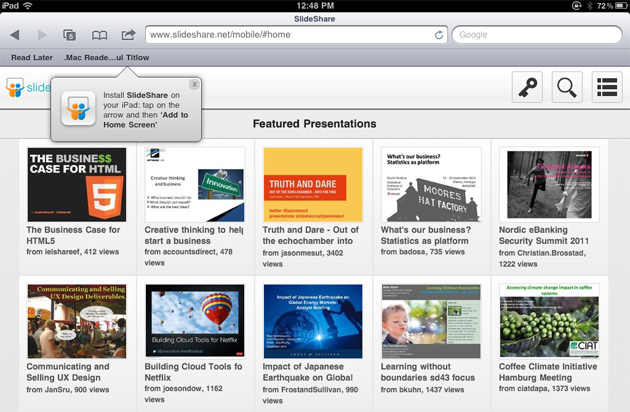Tap the SlideShare app icon in popup
The width and height of the screenshot is (630, 412).
tap(78, 108)
